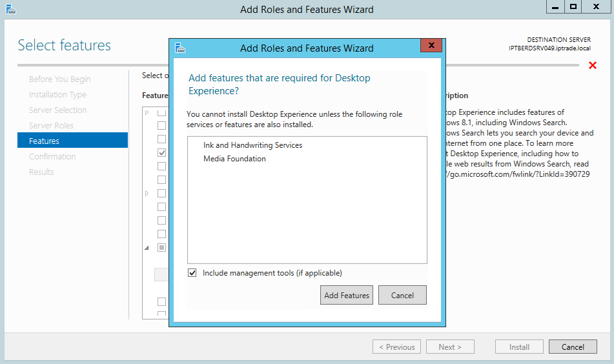The image size is (614, 364).
Task: Click the Add Features button
Action: 347,295
